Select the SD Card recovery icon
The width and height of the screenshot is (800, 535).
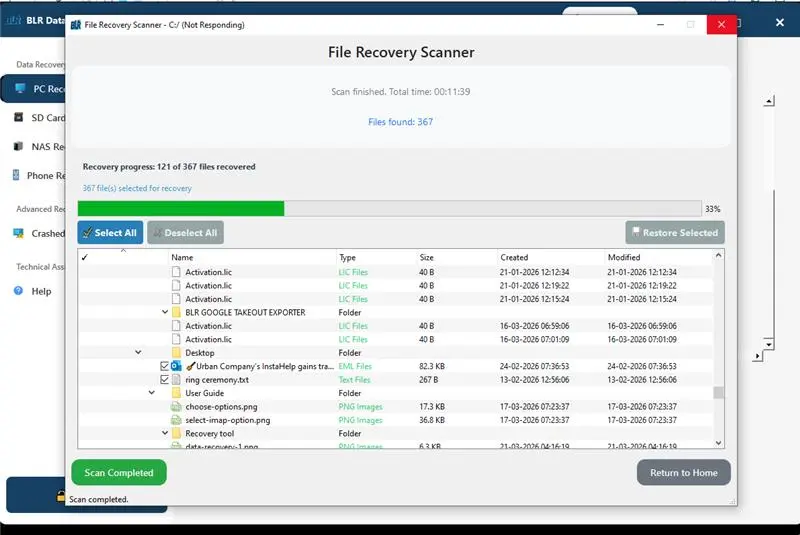coord(19,118)
